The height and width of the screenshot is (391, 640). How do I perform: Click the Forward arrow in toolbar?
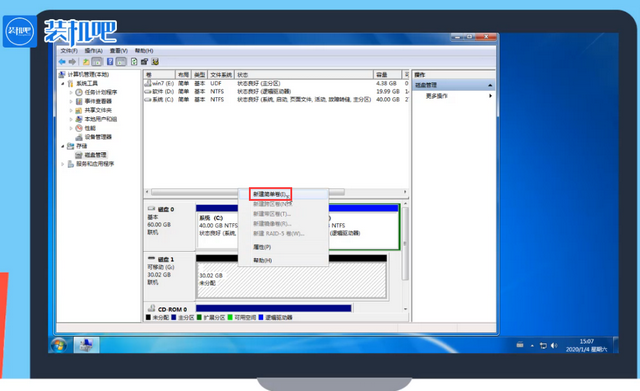click(x=72, y=62)
